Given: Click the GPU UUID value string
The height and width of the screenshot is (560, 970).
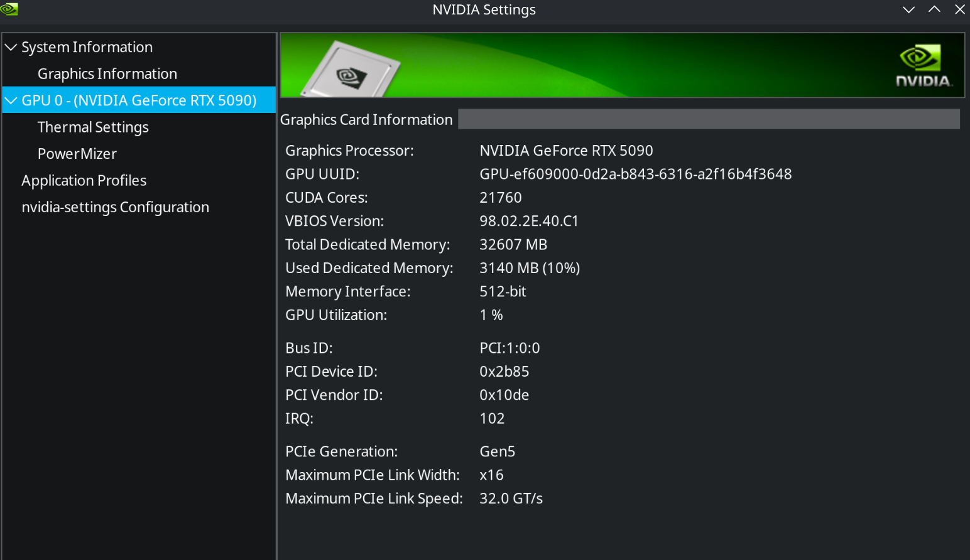Looking at the screenshot, I should coord(635,174).
